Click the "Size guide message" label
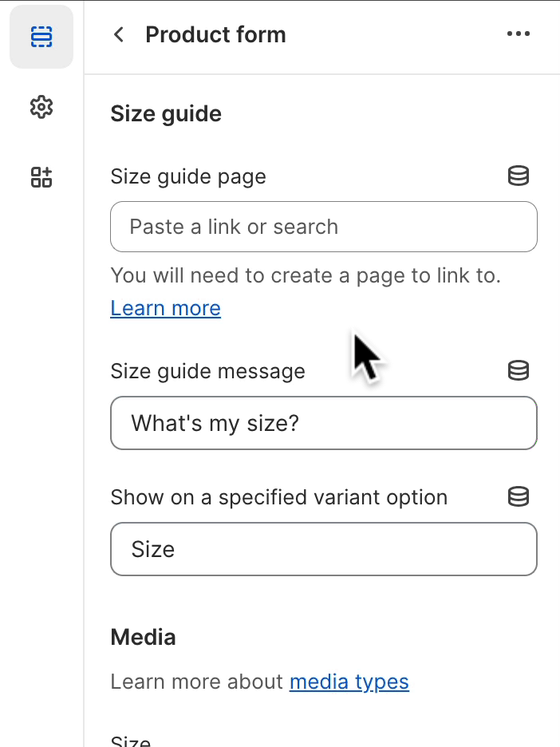 pos(207,371)
